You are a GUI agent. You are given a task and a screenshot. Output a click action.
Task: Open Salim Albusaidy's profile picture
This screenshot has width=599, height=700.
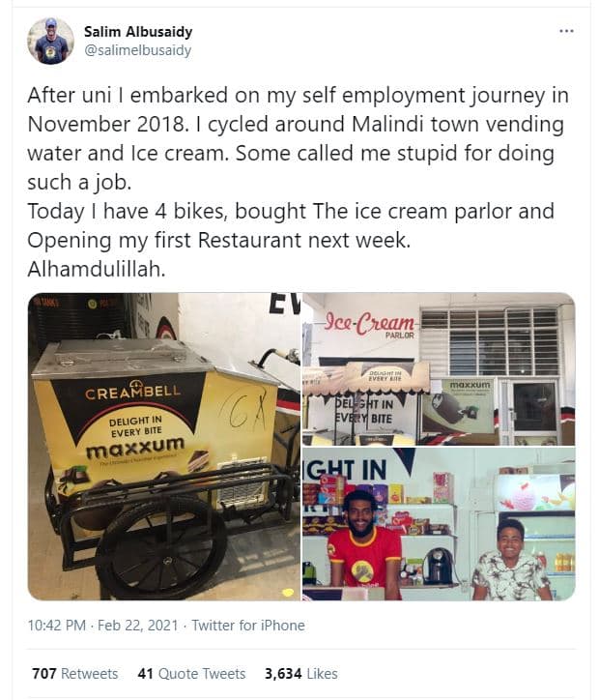(50, 42)
